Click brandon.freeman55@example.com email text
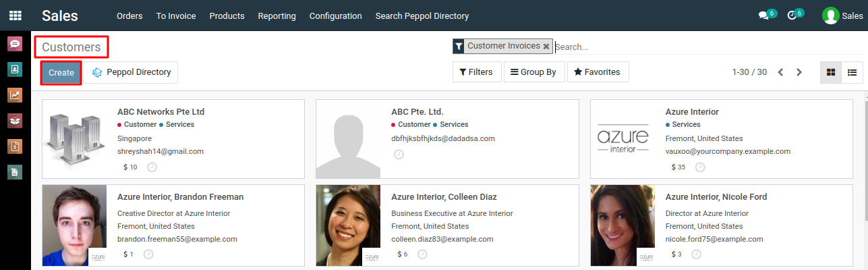Viewport: 868px width, 270px height. click(177, 239)
